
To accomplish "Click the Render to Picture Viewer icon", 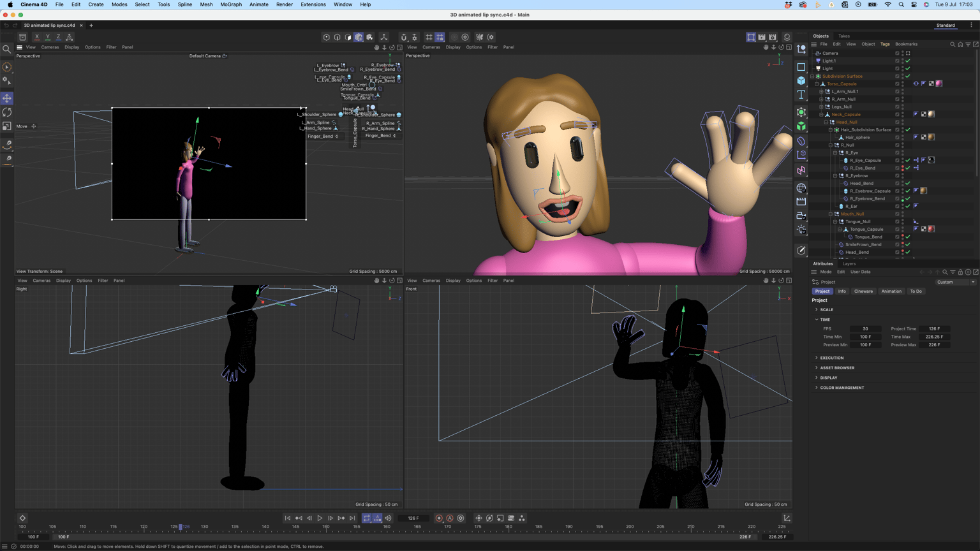I will (762, 37).
